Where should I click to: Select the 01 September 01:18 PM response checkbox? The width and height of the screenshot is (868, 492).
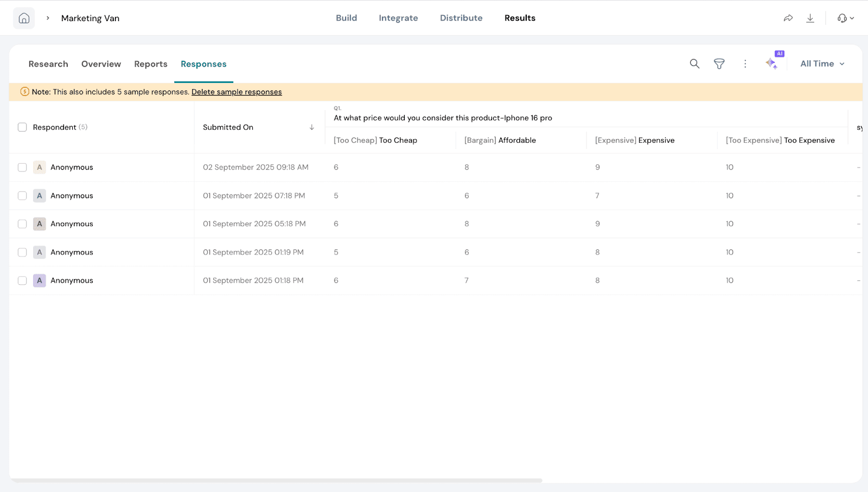coord(22,280)
